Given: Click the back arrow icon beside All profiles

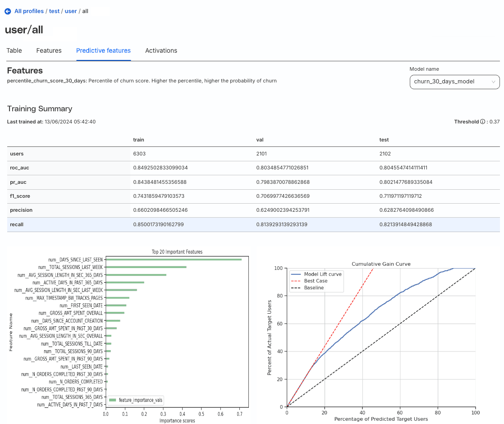Looking at the screenshot, I should click(8, 11).
